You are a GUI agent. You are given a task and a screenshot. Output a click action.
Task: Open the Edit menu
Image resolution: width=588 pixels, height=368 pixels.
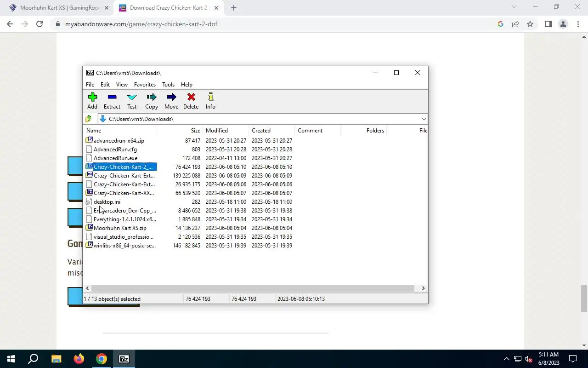pos(105,85)
